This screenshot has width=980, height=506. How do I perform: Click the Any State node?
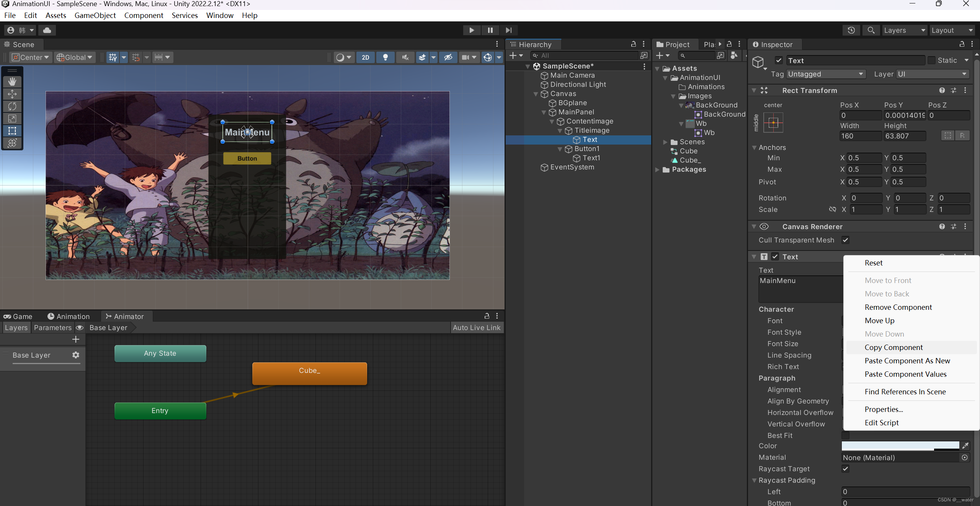click(160, 353)
